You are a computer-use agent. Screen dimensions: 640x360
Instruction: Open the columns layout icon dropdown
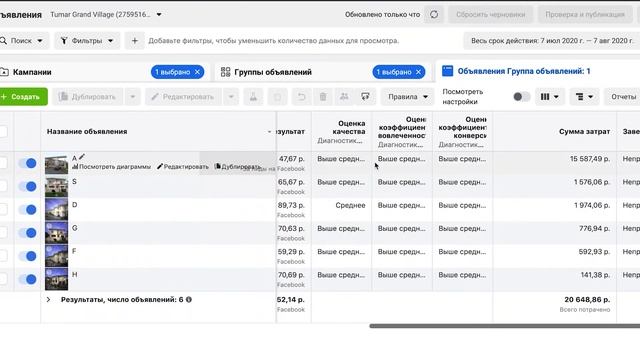point(549,97)
